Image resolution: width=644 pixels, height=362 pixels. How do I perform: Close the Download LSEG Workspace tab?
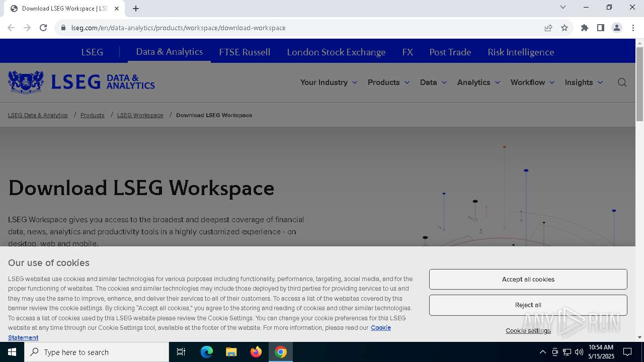[117, 8]
